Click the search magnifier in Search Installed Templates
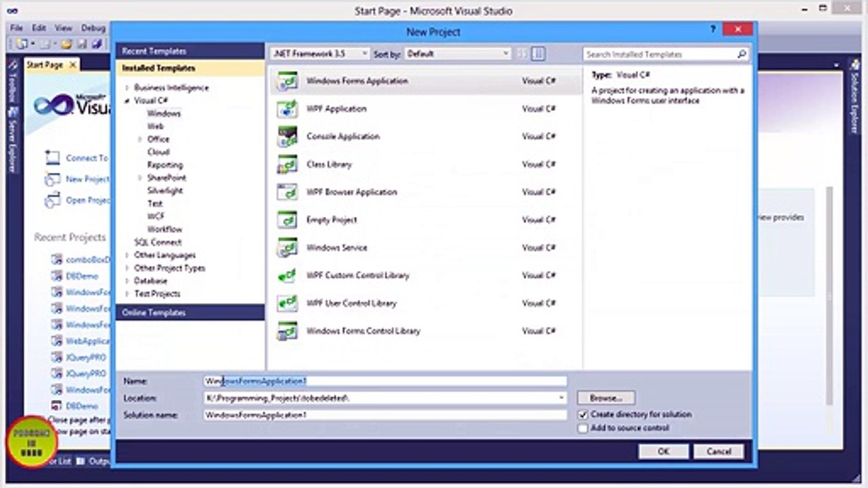This screenshot has height=488, width=868. click(x=741, y=54)
